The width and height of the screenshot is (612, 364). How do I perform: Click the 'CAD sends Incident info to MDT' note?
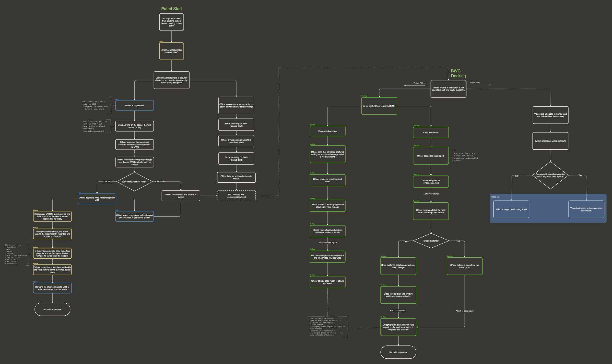pos(95,105)
